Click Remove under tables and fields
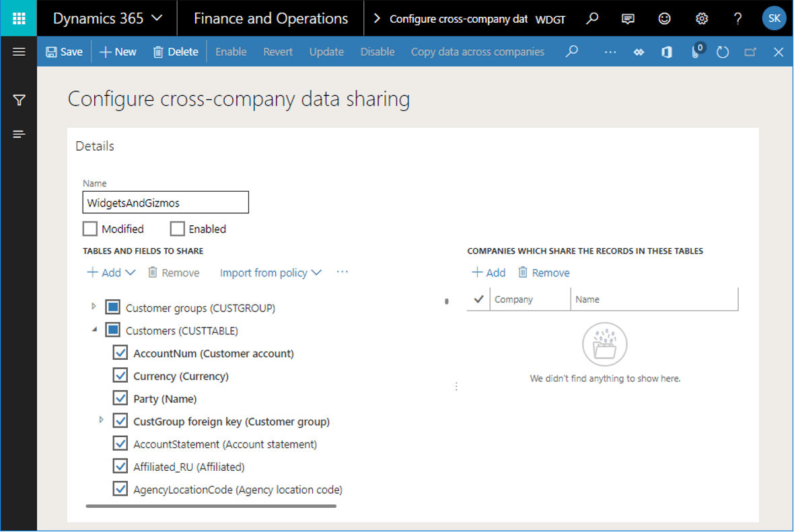This screenshot has height=532, width=794. (x=174, y=273)
